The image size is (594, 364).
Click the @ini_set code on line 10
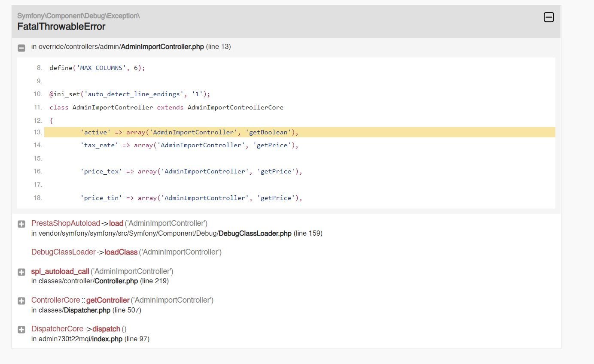point(130,94)
